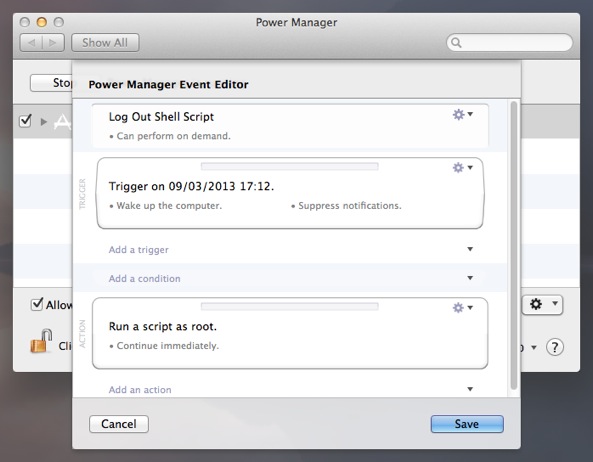Click the Add an action link
This screenshot has height=462, width=593.
pos(140,390)
